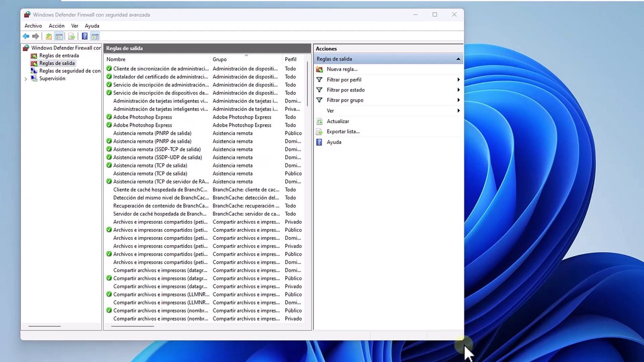Expand the Supervisión tree node arrow

tap(26, 79)
